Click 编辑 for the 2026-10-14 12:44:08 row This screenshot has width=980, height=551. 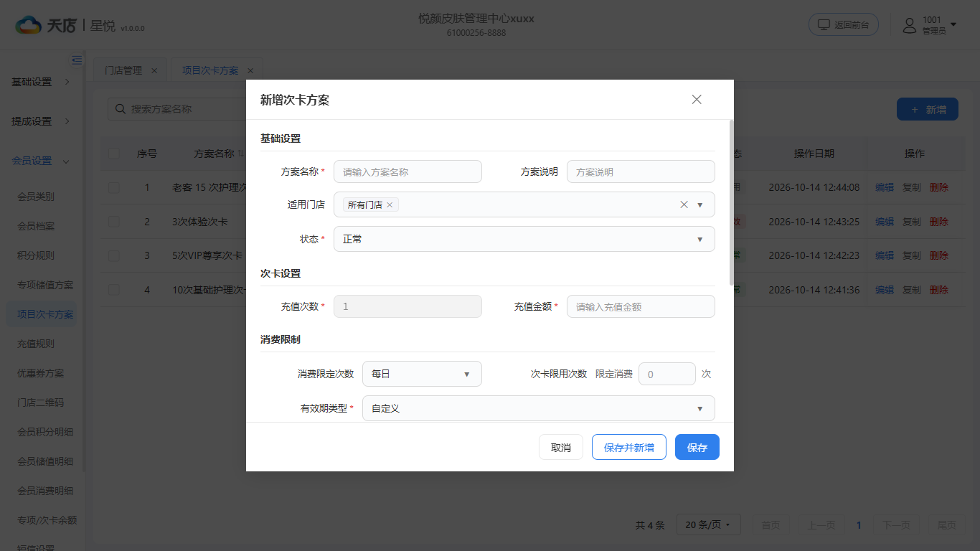click(885, 187)
